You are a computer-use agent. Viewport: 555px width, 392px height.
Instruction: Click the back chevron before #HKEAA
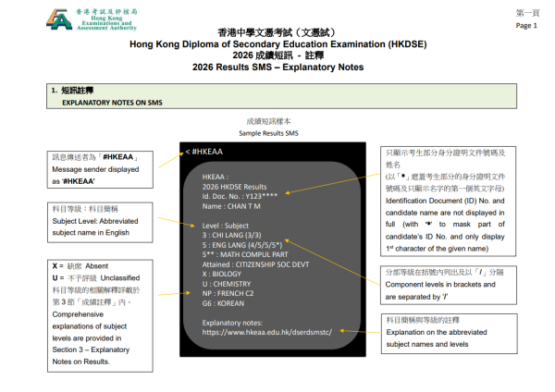pos(188,152)
